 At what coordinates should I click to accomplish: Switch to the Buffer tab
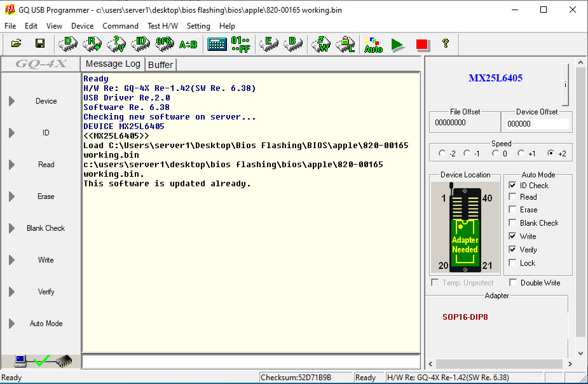[161, 65]
